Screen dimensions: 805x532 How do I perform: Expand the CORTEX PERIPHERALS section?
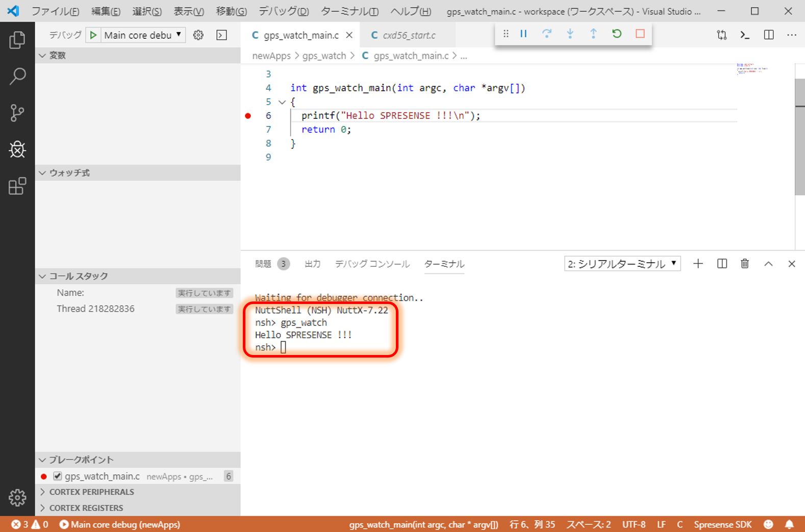pos(92,492)
